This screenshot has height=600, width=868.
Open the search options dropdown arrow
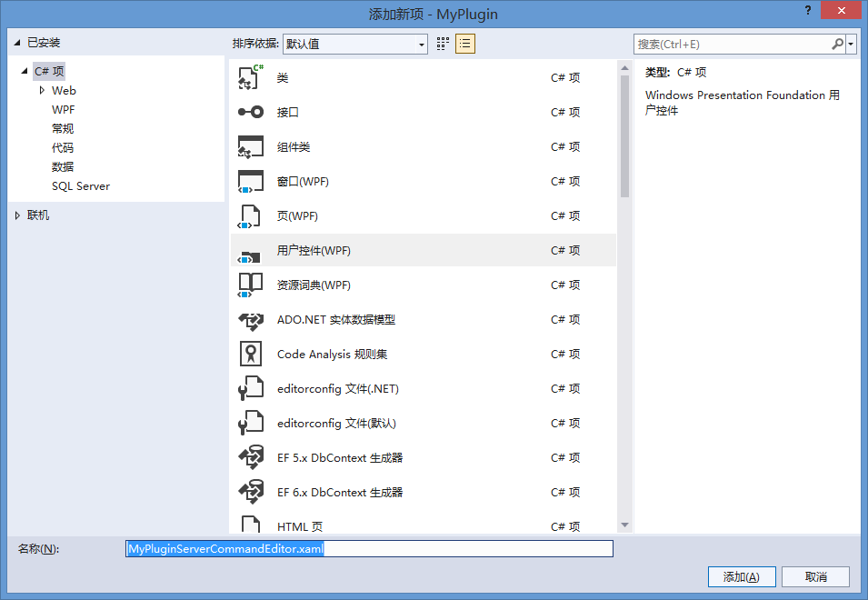pos(851,44)
